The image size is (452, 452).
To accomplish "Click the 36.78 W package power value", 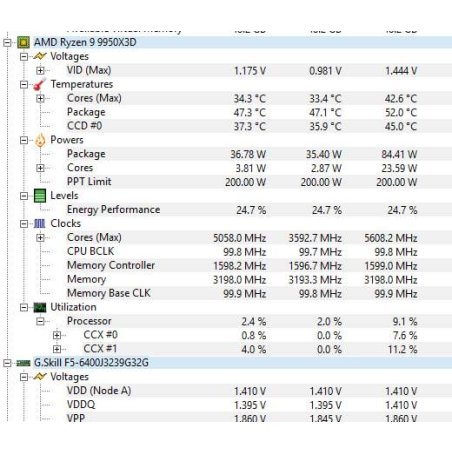I will coord(248,154).
